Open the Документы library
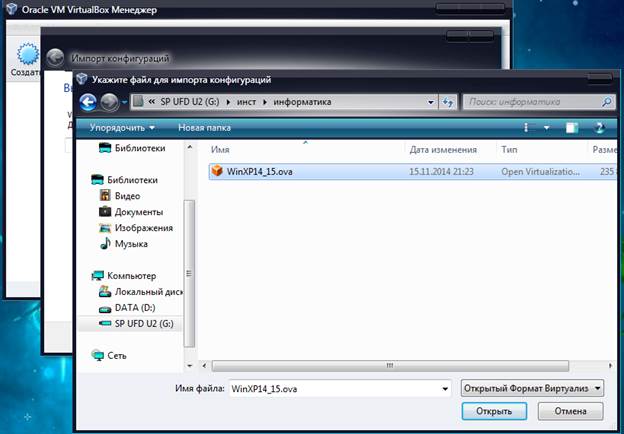 (x=131, y=212)
